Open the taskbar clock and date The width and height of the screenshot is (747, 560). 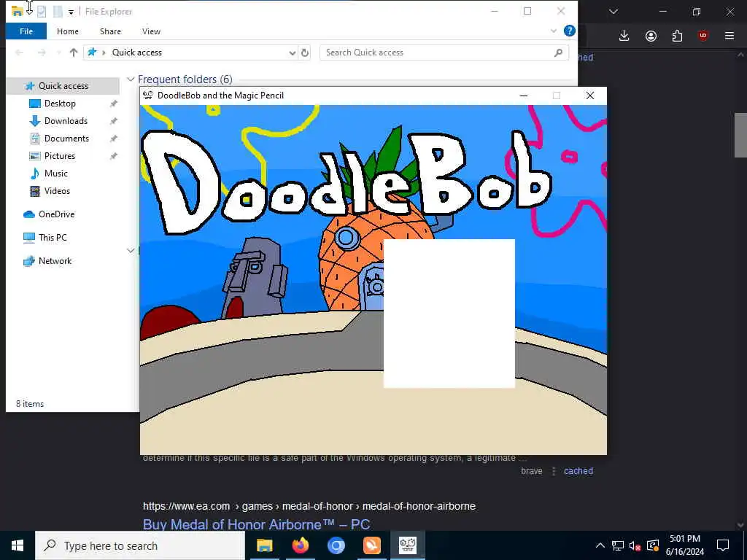(x=684, y=545)
